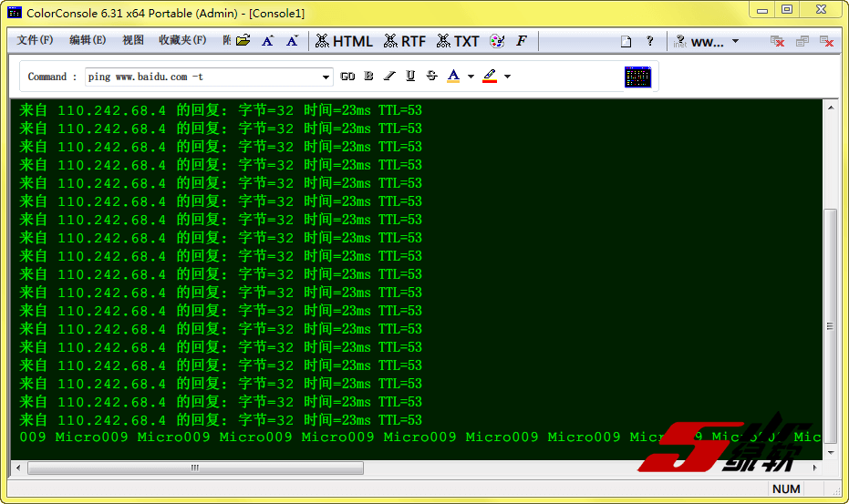Click the question mark help icon

(x=650, y=41)
